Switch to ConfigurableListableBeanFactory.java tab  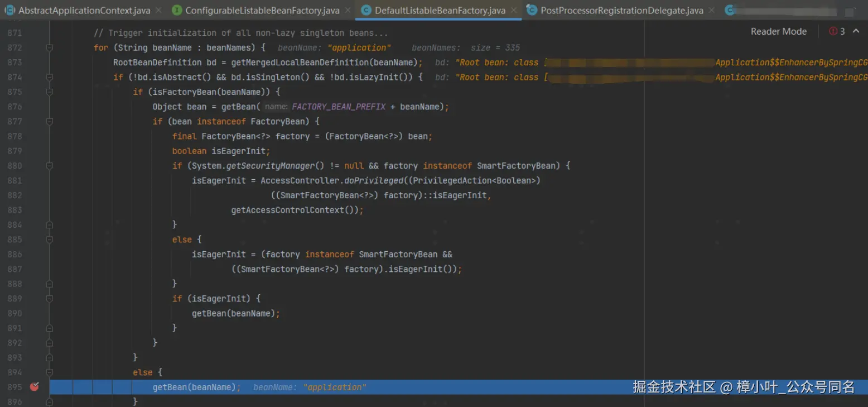tap(262, 10)
